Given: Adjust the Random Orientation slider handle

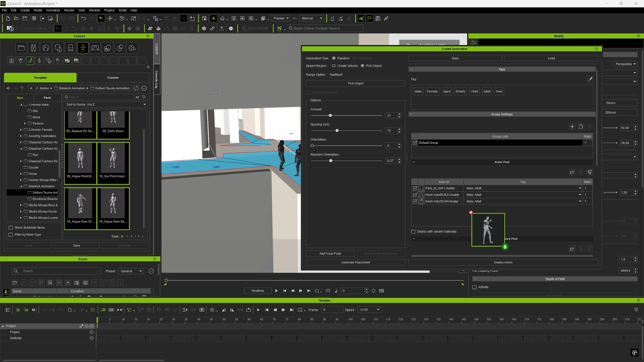Looking at the screenshot, I should (x=331, y=161).
